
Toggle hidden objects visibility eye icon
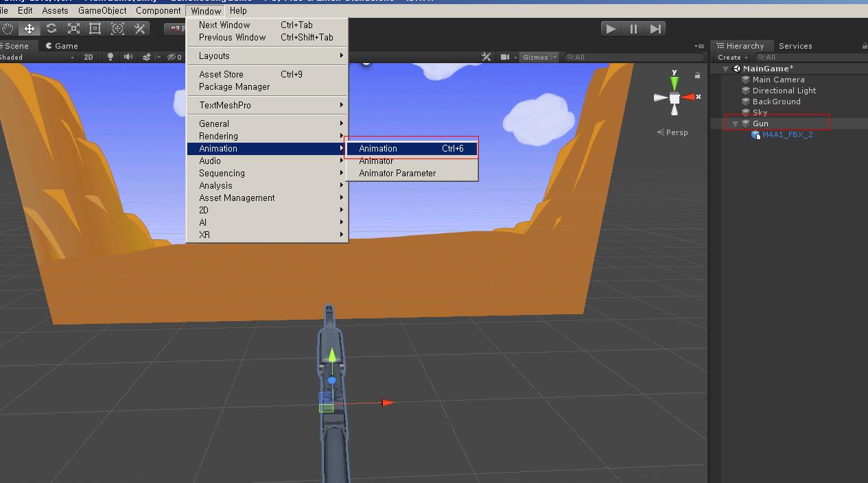[174, 58]
